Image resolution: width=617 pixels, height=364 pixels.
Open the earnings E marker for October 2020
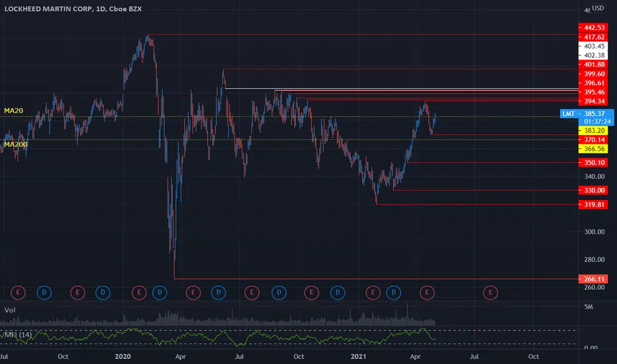coord(312,293)
